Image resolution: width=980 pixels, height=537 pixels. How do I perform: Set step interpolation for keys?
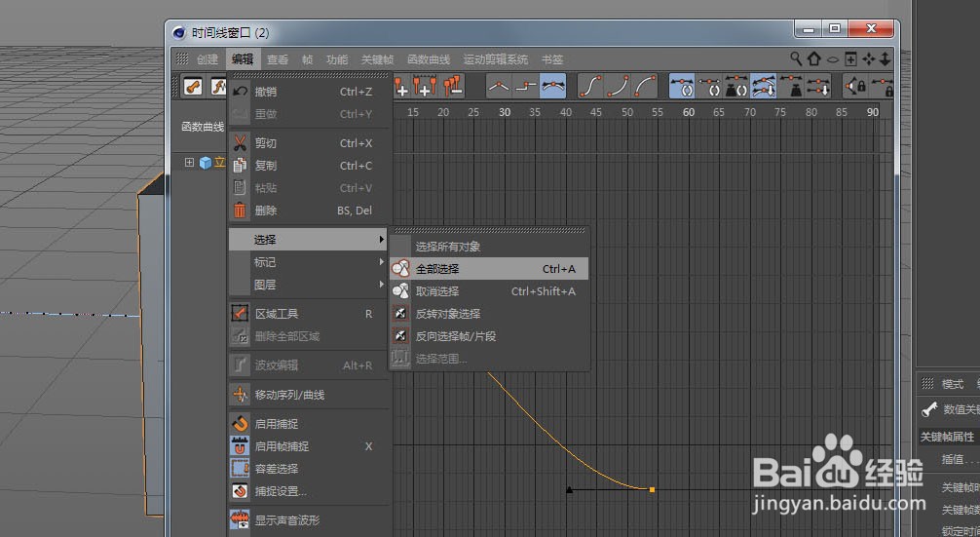coord(526,87)
